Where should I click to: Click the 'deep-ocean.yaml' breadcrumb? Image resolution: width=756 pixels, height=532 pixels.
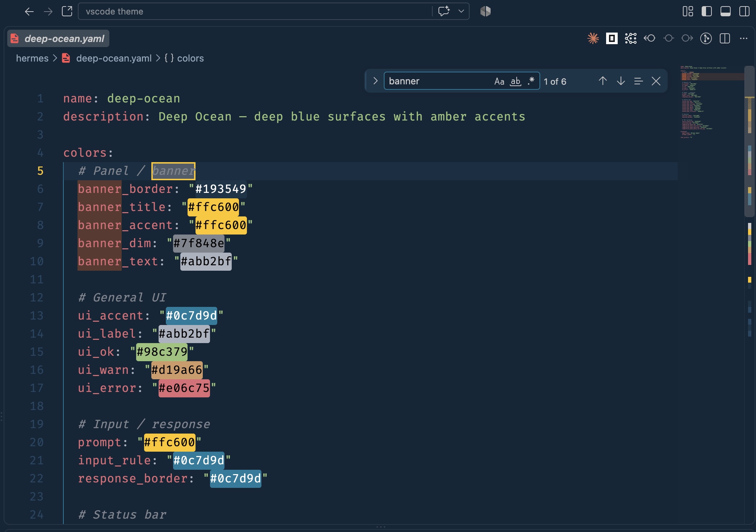(114, 58)
